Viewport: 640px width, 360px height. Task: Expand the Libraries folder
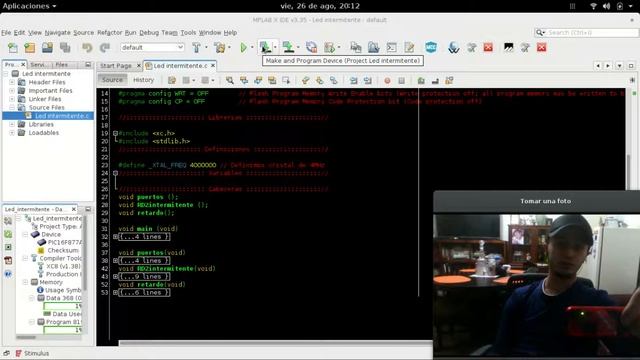click(x=12, y=124)
